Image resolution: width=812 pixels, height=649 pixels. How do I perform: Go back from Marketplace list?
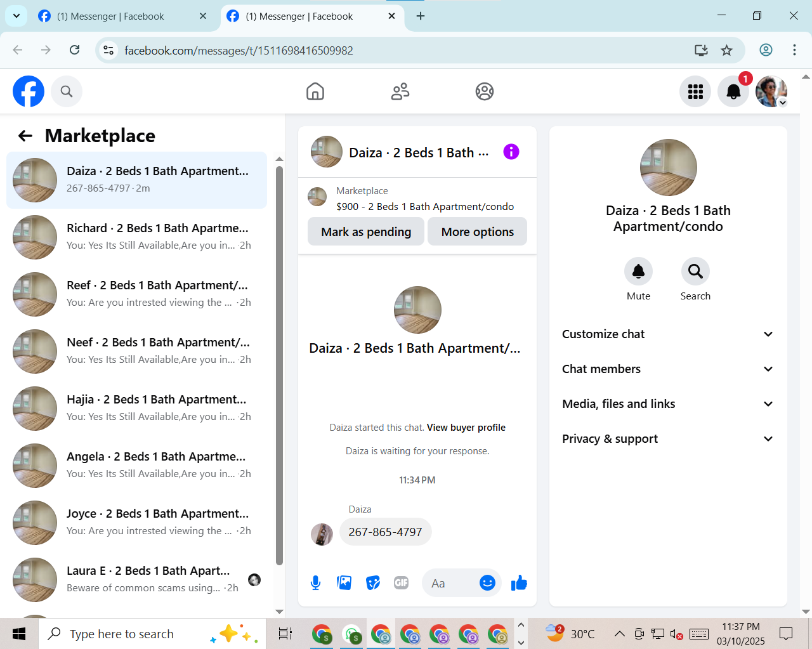coord(25,136)
